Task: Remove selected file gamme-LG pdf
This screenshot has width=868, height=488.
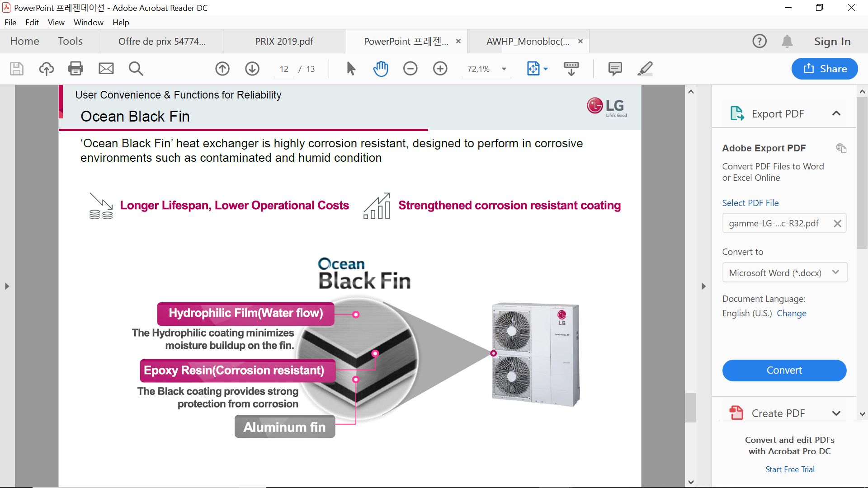Action: point(837,224)
